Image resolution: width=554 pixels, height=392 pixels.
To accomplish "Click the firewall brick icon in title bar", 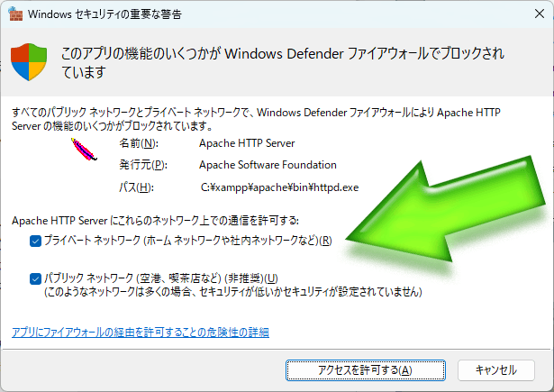I will click(14, 14).
